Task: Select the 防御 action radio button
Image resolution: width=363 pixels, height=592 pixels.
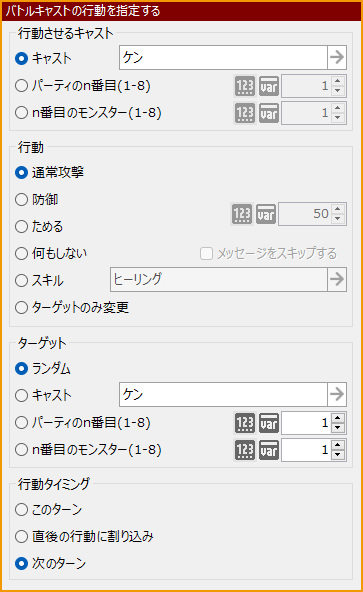Action: click(22, 200)
